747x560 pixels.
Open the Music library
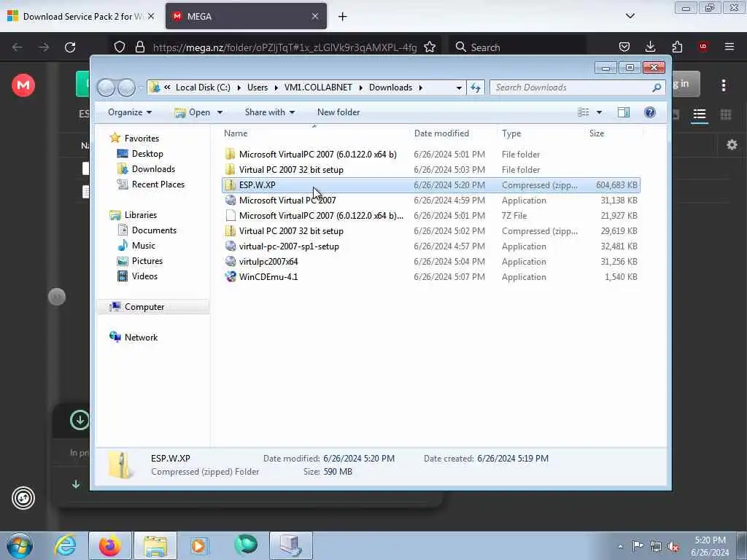tap(144, 246)
